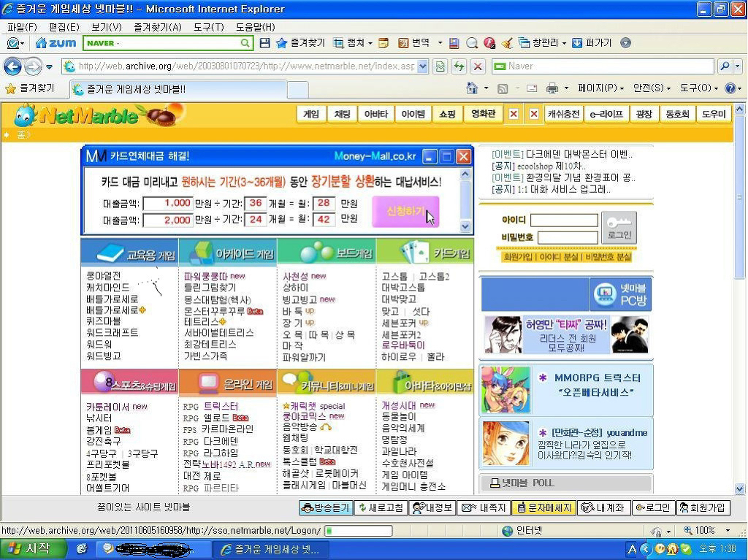Switch to the 영화관 tab
The width and height of the screenshot is (748, 560).
(x=482, y=113)
